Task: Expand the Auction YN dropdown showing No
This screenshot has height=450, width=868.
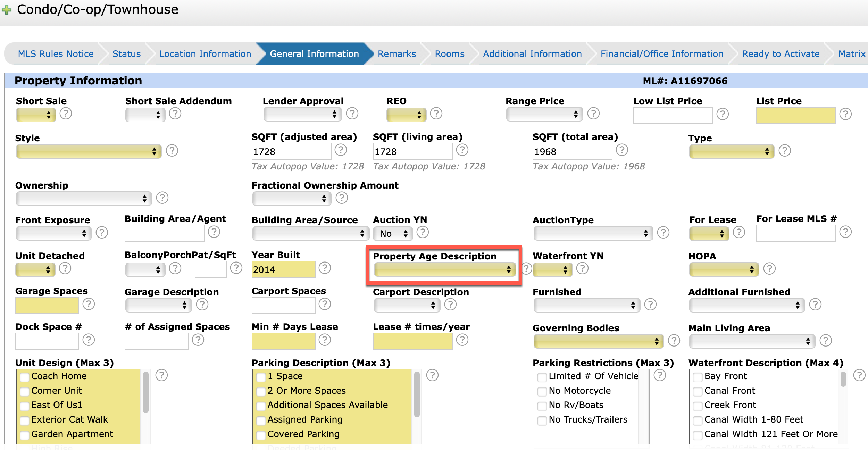Action: (x=393, y=234)
